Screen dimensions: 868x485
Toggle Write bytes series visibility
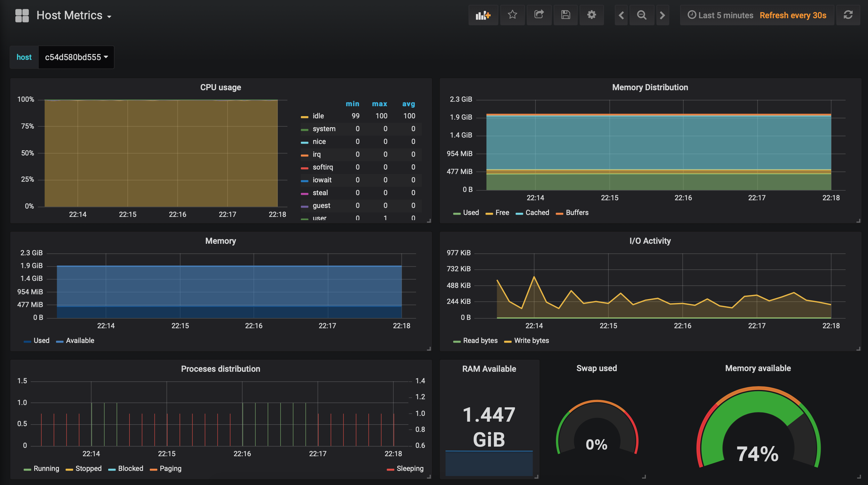click(531, 340)
